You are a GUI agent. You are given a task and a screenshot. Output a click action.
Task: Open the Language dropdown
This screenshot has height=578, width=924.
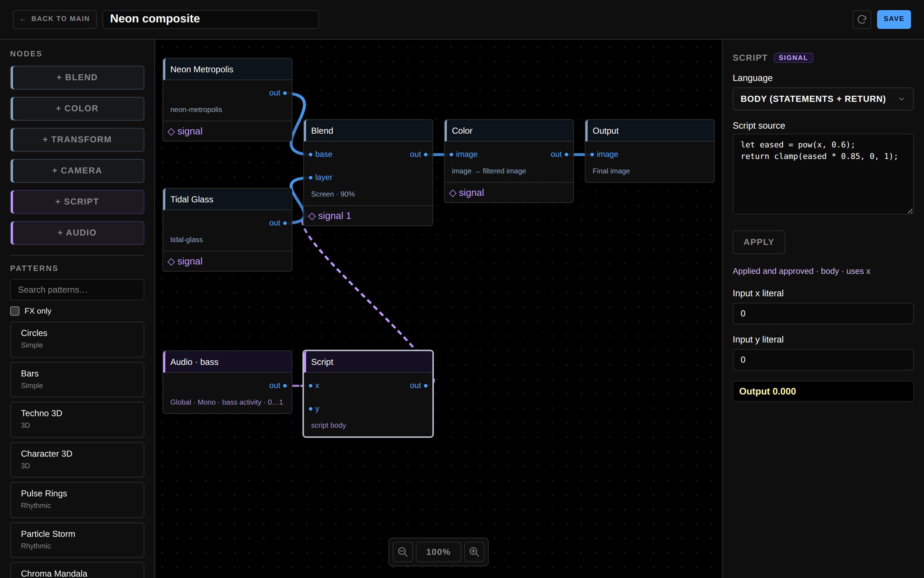823,99
